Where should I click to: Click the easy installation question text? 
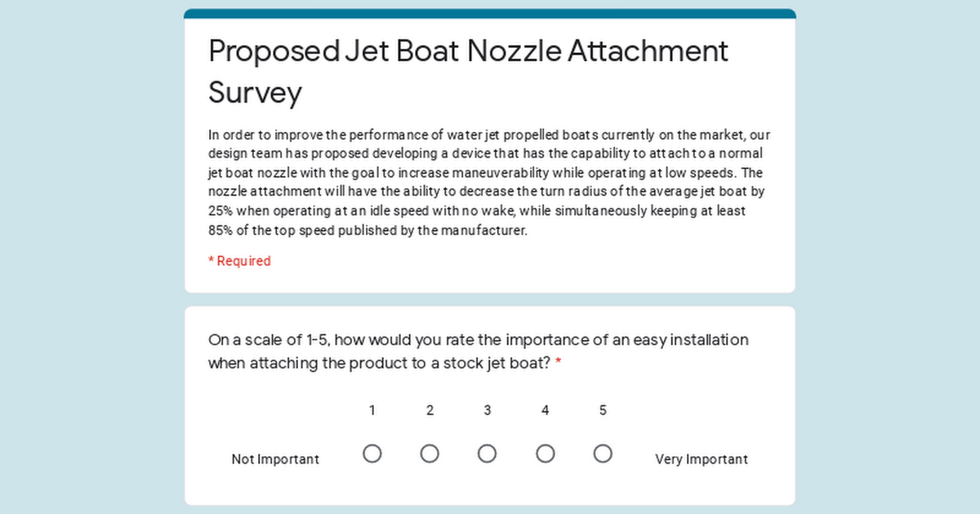coord(479,352)
